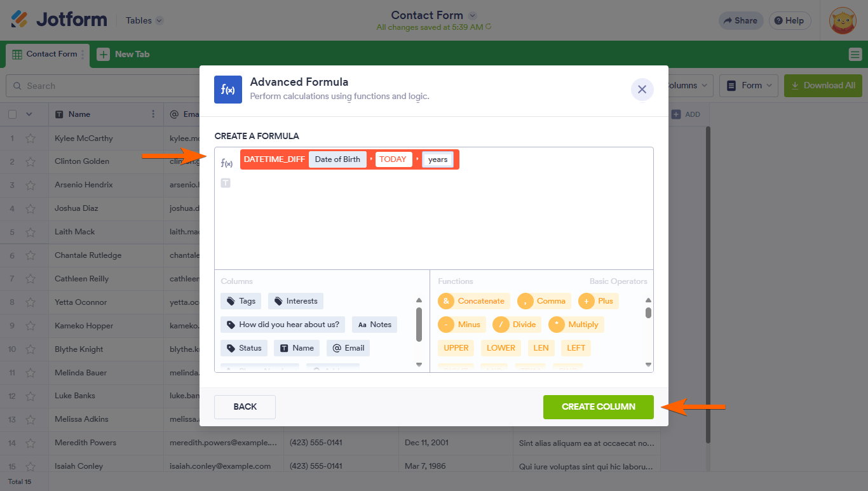Star the Cathleen Reilly row
The width and height of the screenshot is (868, 491).
(x=31, y=279)
